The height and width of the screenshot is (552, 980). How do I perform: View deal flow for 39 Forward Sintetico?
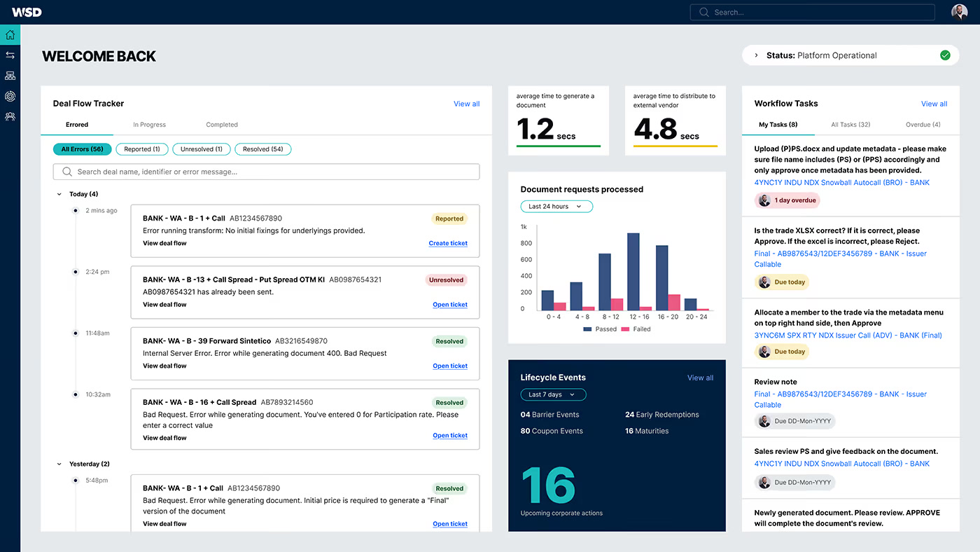(x=164, y=366)
